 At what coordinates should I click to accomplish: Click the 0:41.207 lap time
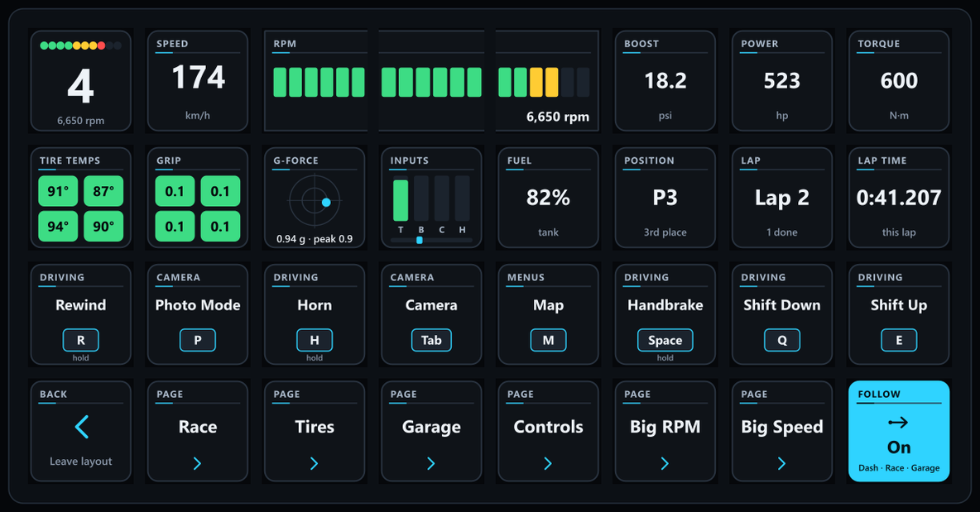[x=899, y=198]
